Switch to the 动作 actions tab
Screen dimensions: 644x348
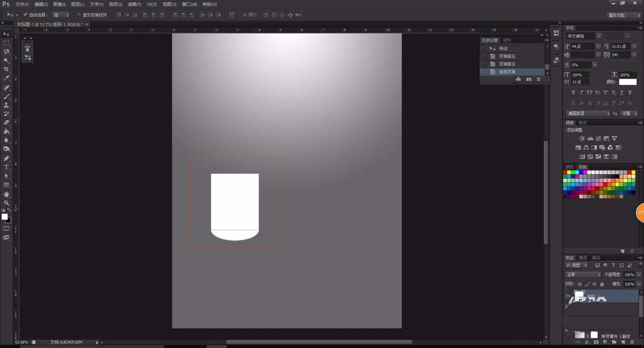pyautogui.click(x=507, y=41)
